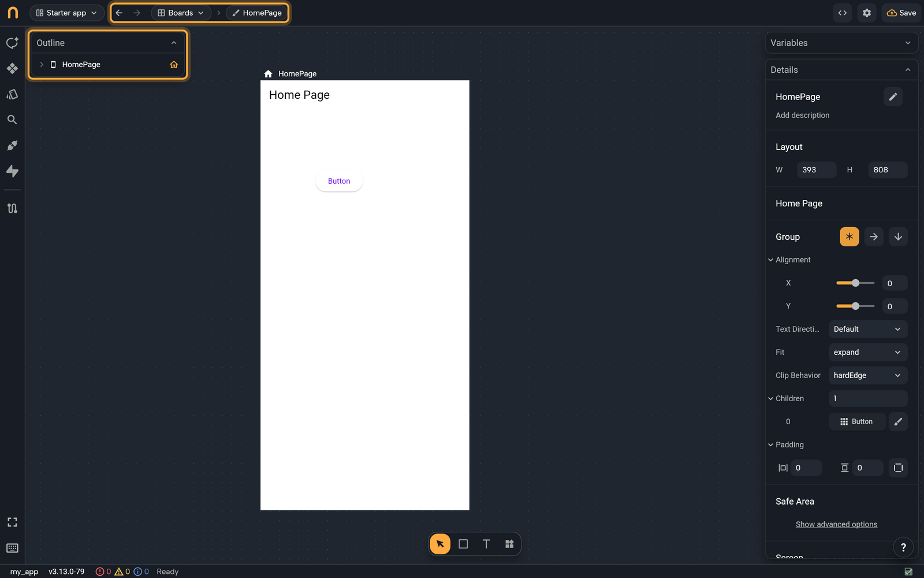
Task: Open the lightning bolt actions icon
Action: click(x=12, y=171)
